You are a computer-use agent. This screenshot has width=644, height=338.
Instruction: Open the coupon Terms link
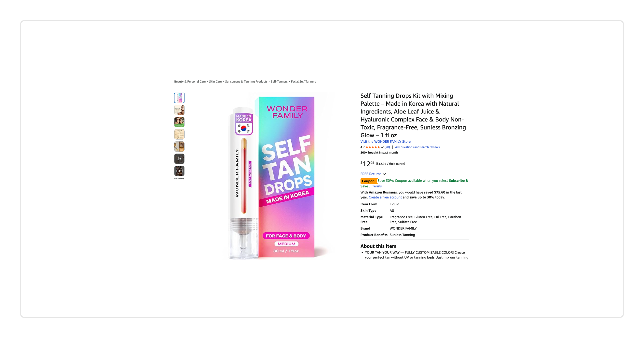[377, 186]
